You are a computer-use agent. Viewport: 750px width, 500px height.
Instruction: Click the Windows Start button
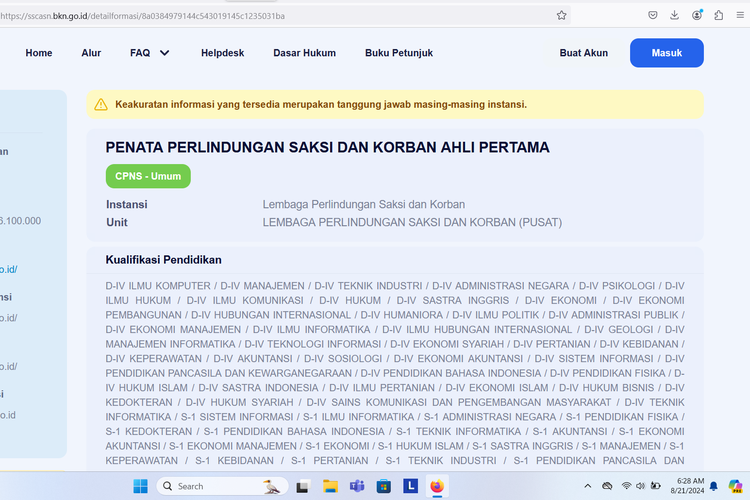139,486
